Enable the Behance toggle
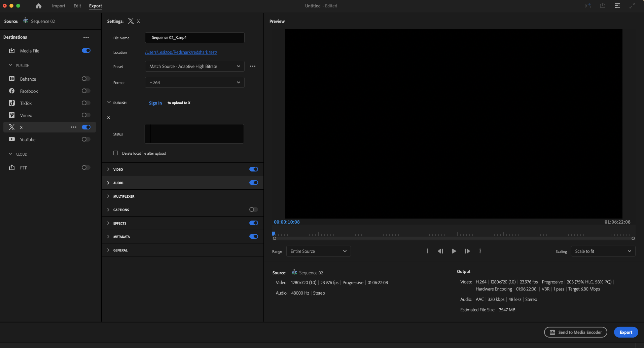Image resolution: width=644 pixels, height=348 pixels. pos(86,79)
